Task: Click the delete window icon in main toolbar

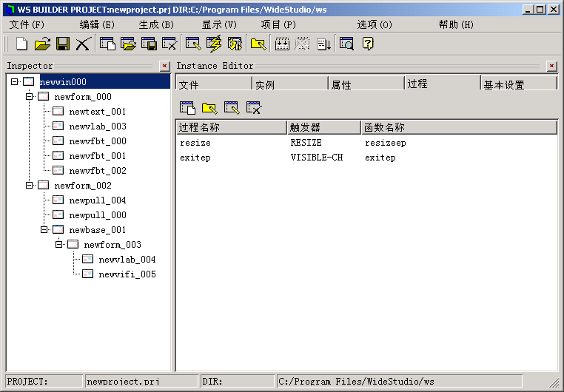Action: point(169,44)
